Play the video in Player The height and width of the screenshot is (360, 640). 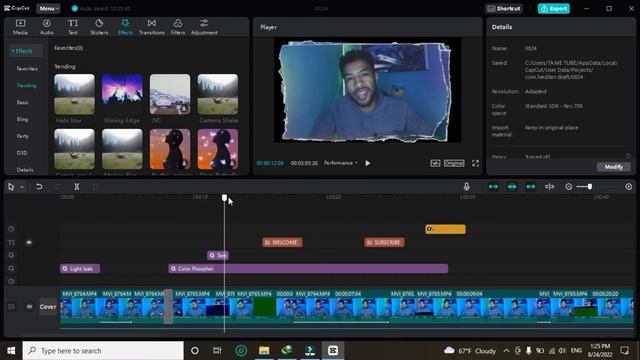coord(368,163)
